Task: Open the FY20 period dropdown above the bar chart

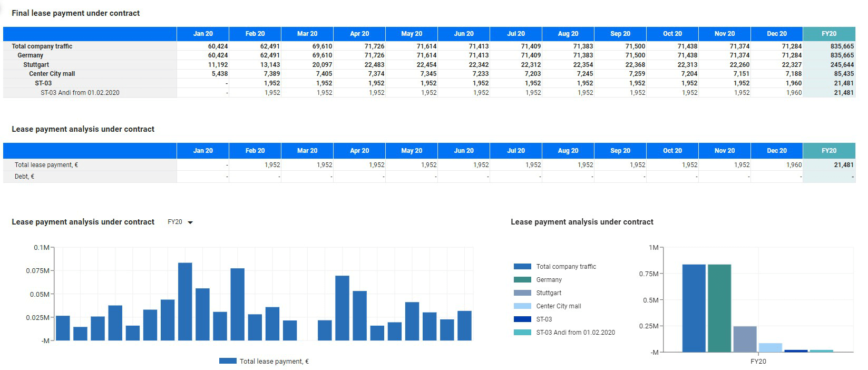Action: (x=180, y=222)
